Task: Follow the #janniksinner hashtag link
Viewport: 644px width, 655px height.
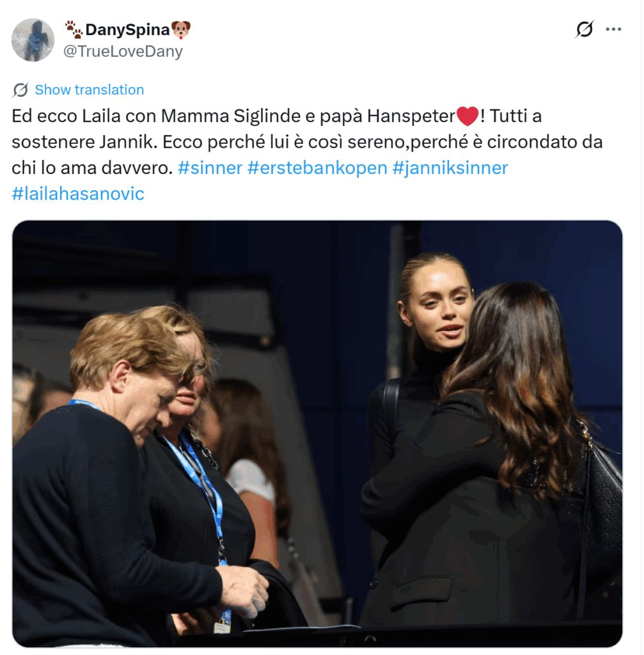Action: click(x=450, y=168)
